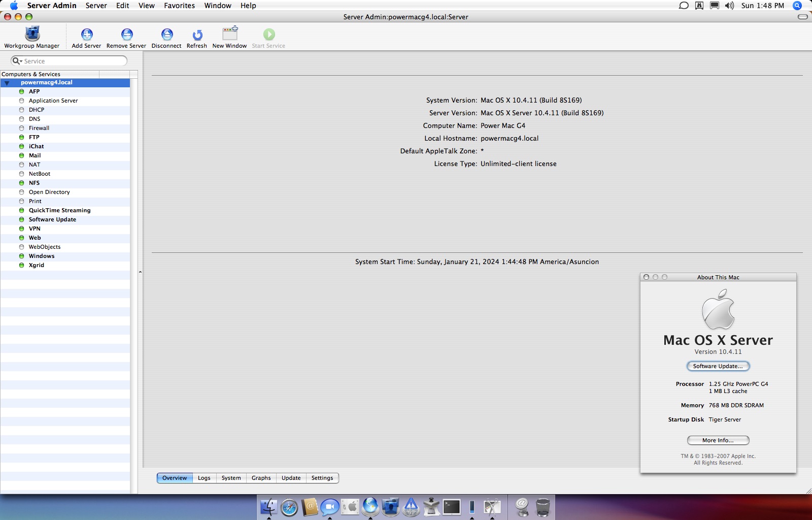The image size is (812, 520).
Task: Launch Server Monitor from the Dock
Action: pyautogui.click(x=411, y=507)
